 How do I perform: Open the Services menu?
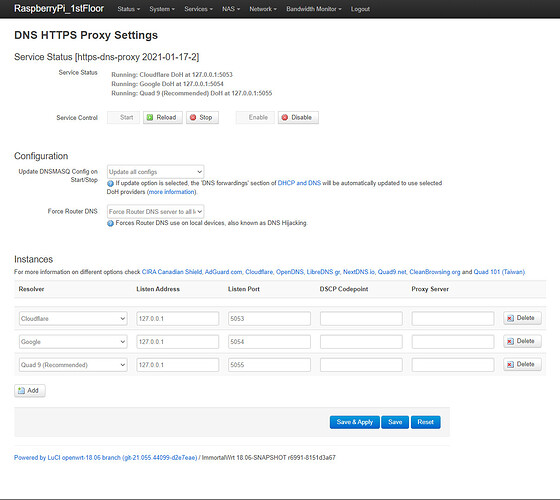(x=198, y=9)
